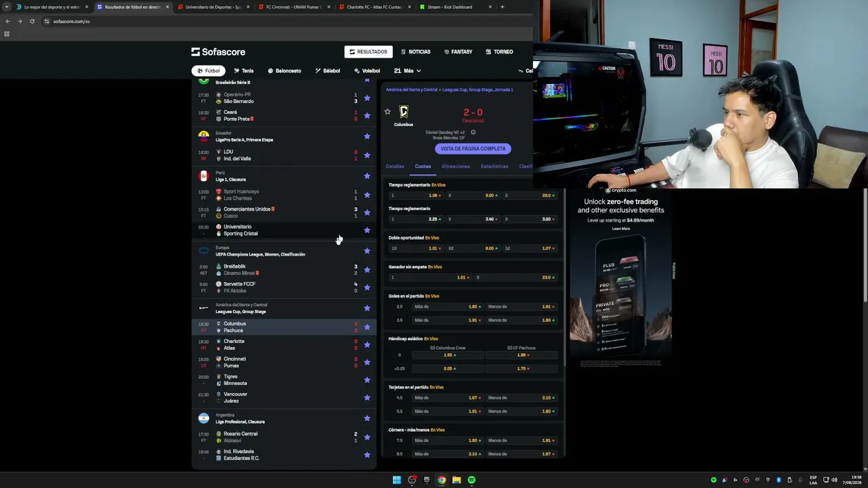The image size is (868, 488).
Task: Star the Tigres vs Minnesota match
Action: coord(367,380)
